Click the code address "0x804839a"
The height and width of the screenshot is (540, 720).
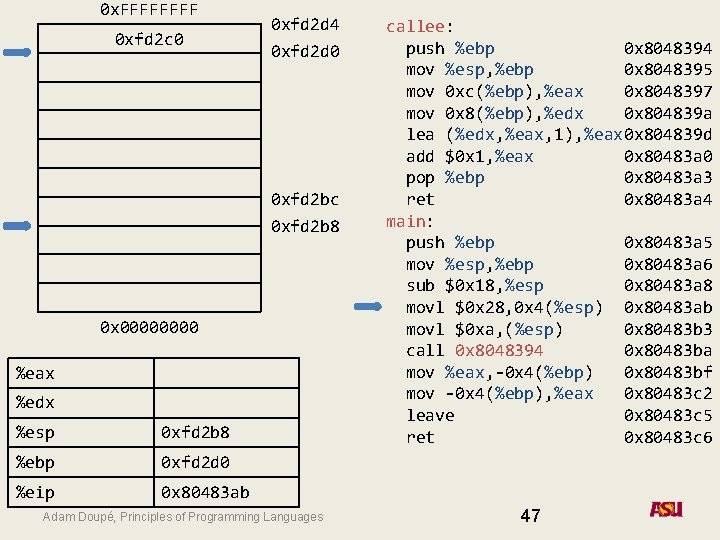(668, 113)
